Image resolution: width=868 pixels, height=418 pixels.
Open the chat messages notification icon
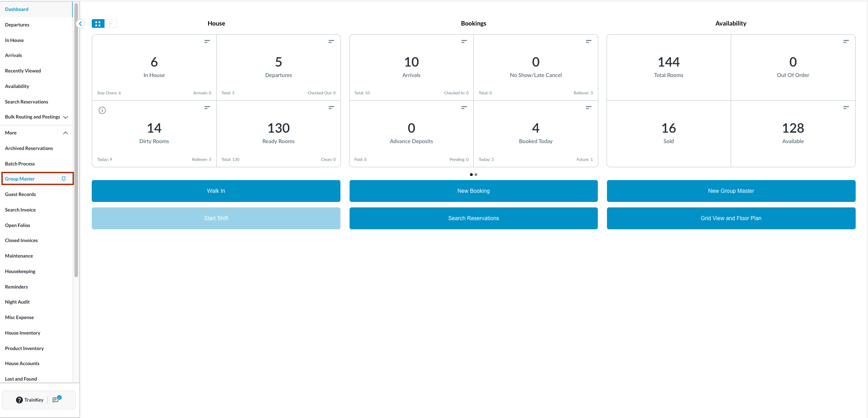[x=56, y=400]
